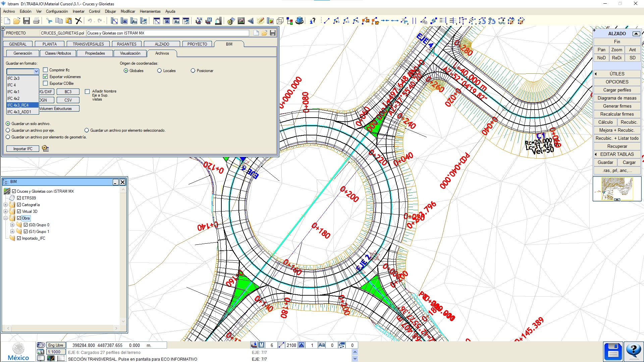644x362 pixels.
Task: Uncheck the Cartografía layer checkbox
Action: coord(19,205)
